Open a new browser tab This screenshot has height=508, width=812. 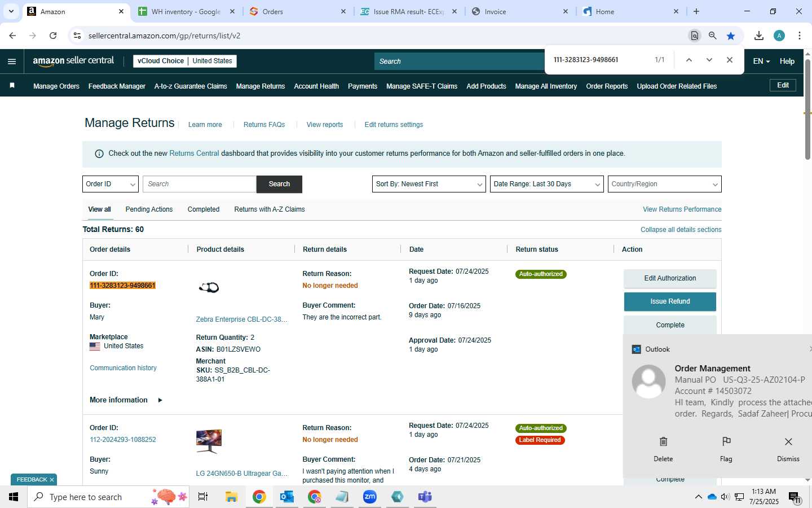tap(696, 11)
